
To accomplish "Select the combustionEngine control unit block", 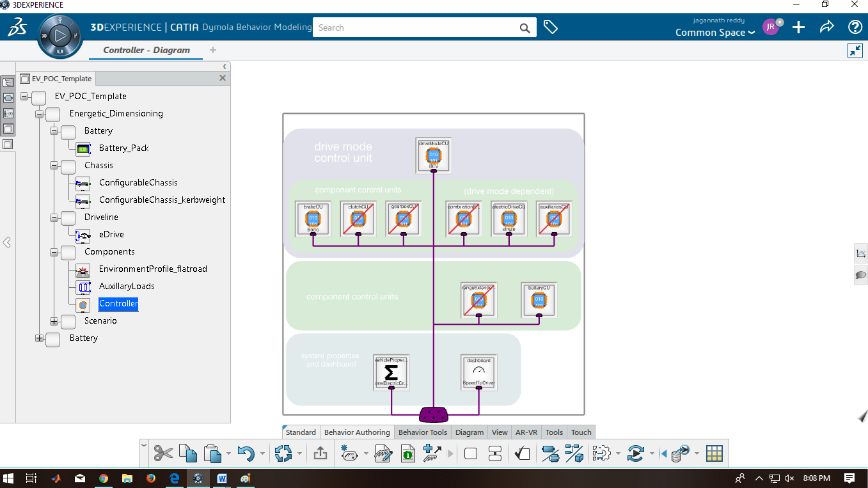I will click(x=464, y=219).
